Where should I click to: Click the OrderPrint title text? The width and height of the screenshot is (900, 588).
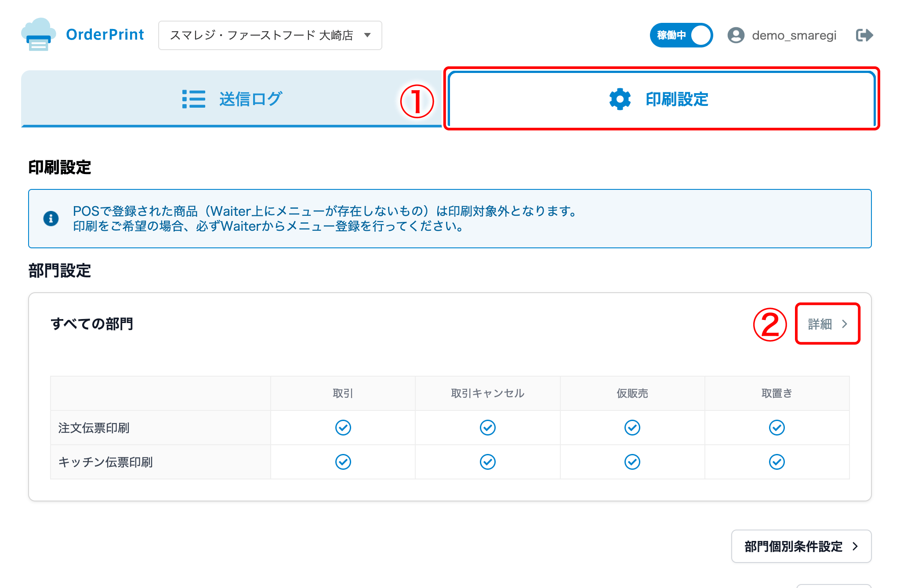[x=105, y=35]
